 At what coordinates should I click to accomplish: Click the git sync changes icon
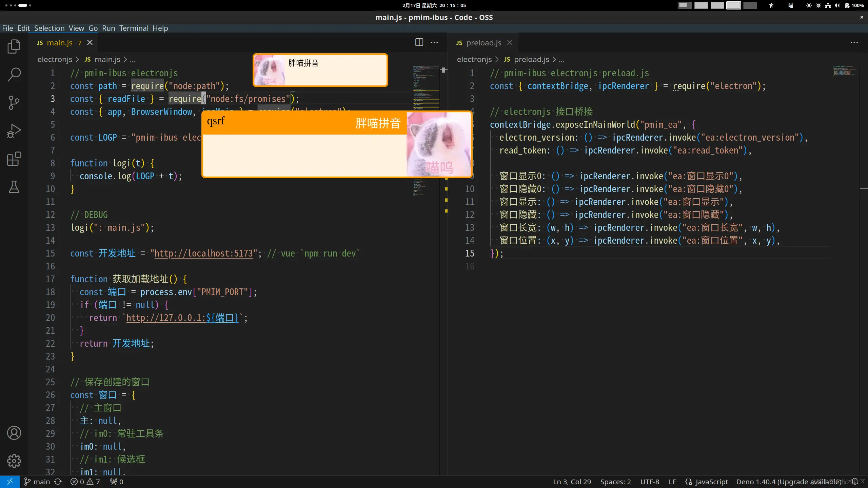tap(58, 482)
